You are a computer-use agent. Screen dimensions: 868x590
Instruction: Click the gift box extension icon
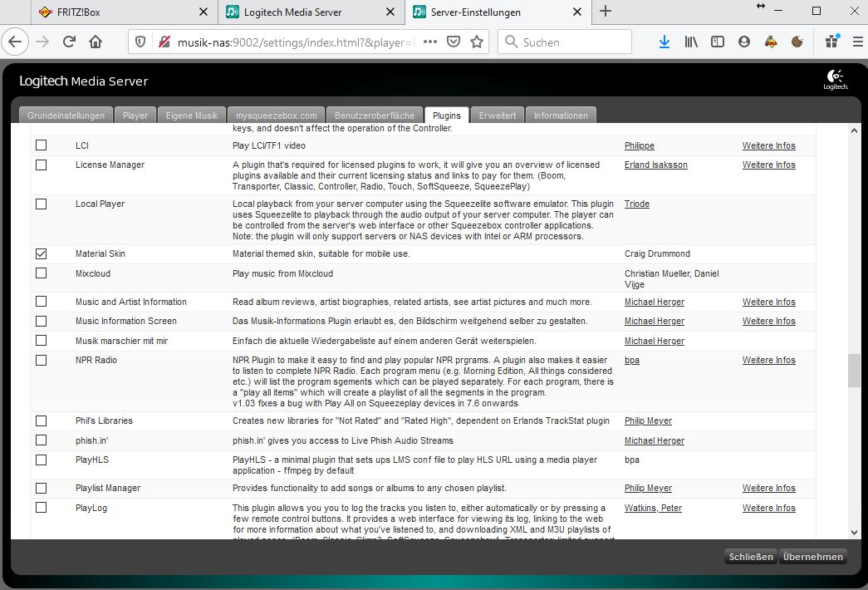click(832, 41)
